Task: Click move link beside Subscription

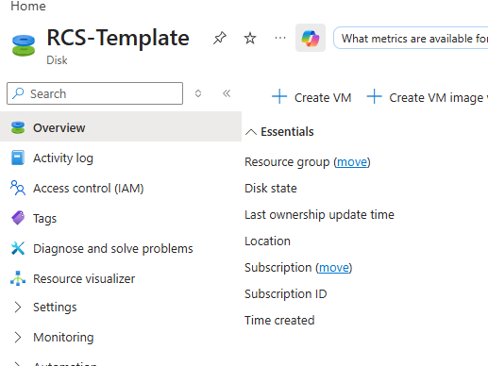Action: pyautogui.click(x=334, y=268)
